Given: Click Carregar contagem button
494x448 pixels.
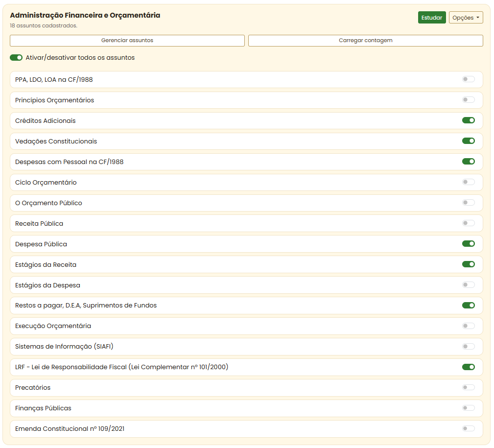Looking at the screenshot, I should [x=365, y=41].
